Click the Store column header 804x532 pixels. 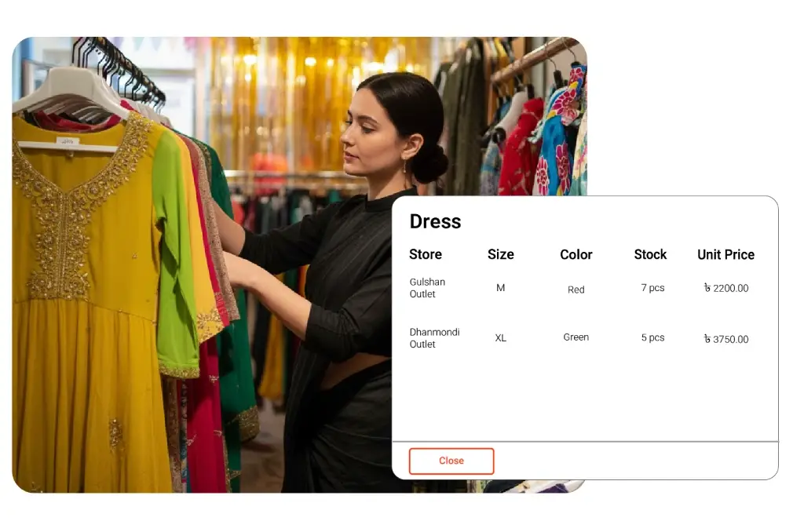(x=425, y=254)
